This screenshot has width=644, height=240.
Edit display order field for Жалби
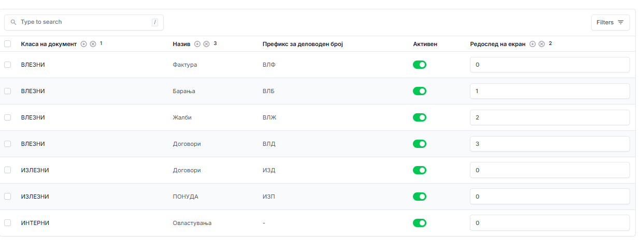click(550, 117)
